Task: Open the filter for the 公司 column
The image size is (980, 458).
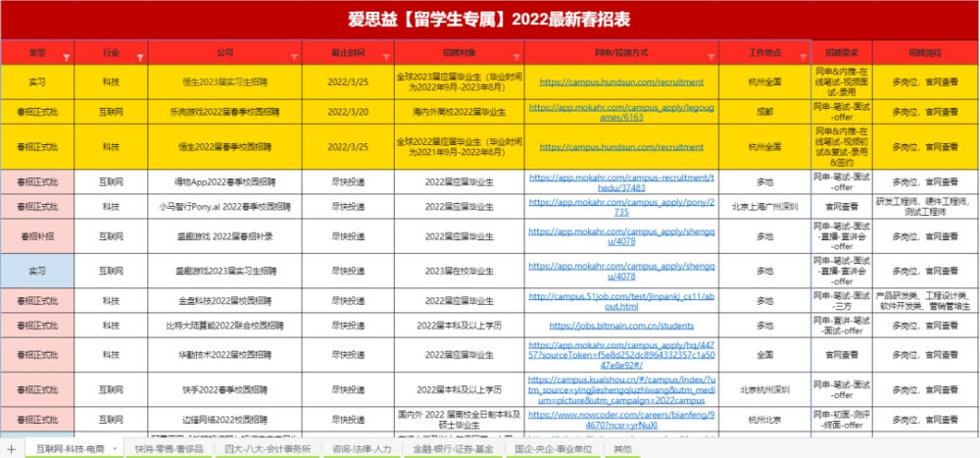Action: tap(294, 57)
